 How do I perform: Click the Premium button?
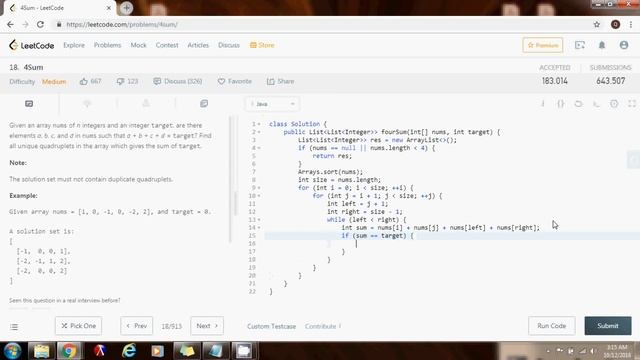542,45
